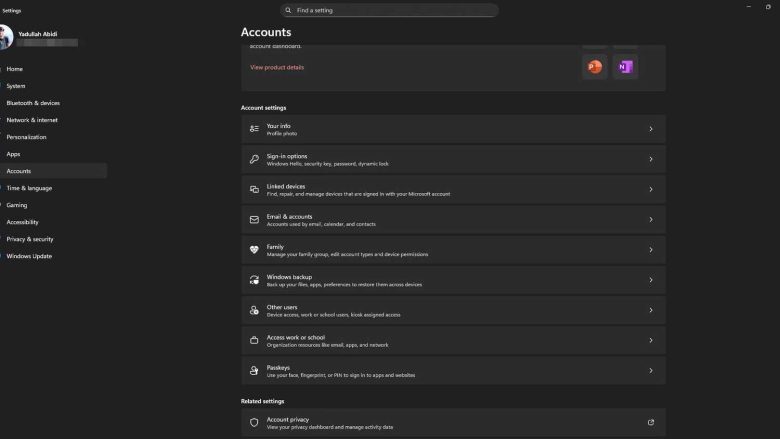Open Account privacy external link icon
Viewport: 780px width, 439px height.
click(x=651, y=423)
